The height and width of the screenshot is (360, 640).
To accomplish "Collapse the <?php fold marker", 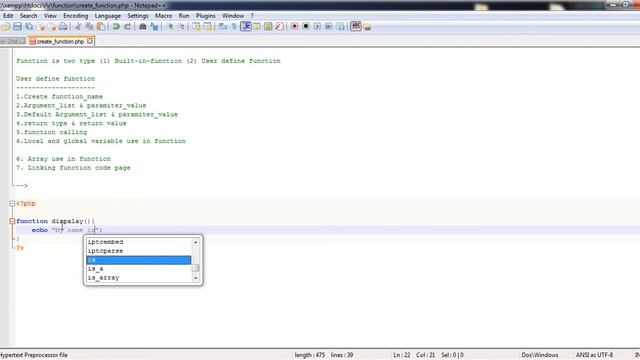I will [12, 203].
